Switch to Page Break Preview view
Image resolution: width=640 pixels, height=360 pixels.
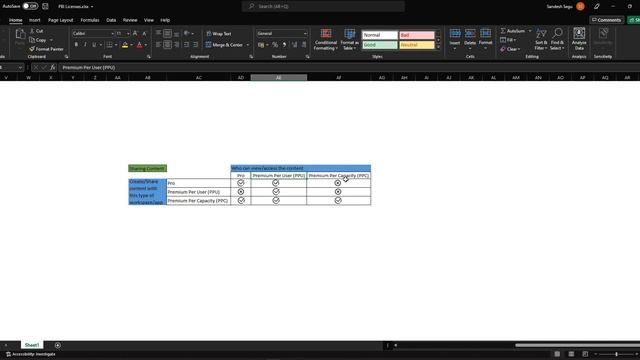[x=585, y=354]
